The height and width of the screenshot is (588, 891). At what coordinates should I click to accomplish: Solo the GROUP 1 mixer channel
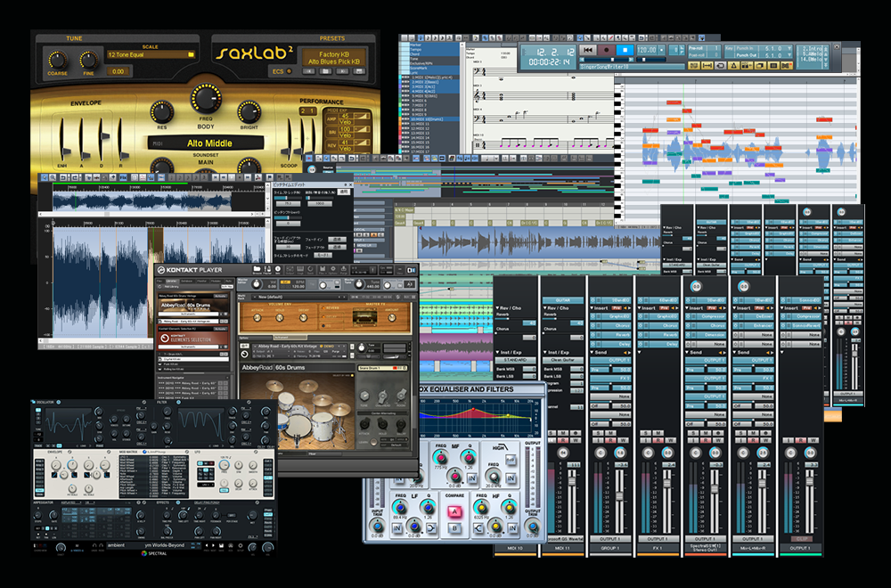pos(600,433)
